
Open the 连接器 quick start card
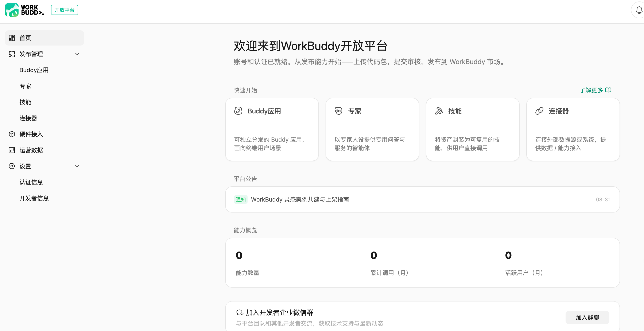click(x=573, y=129)
